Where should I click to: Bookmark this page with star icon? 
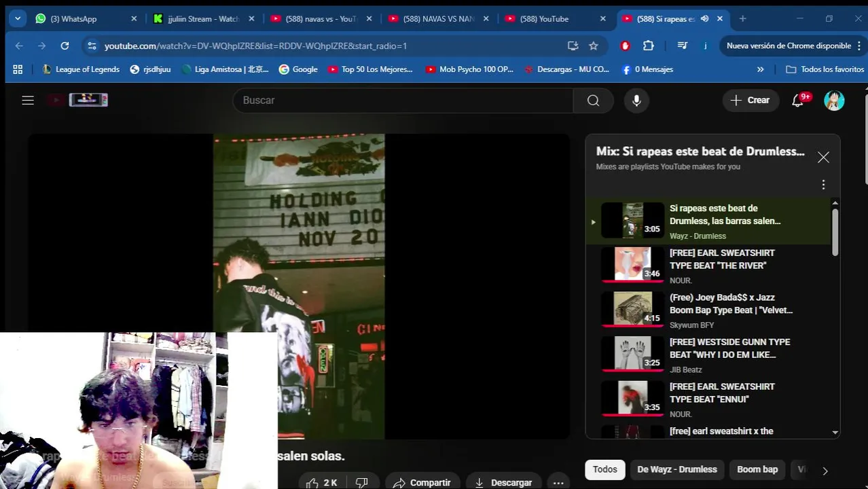point(594,46)
